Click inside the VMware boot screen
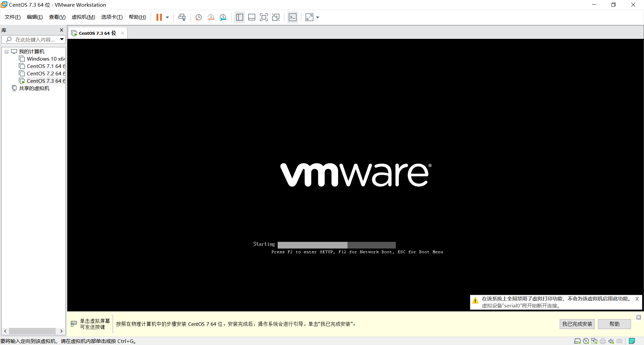 tap(356, 174)
